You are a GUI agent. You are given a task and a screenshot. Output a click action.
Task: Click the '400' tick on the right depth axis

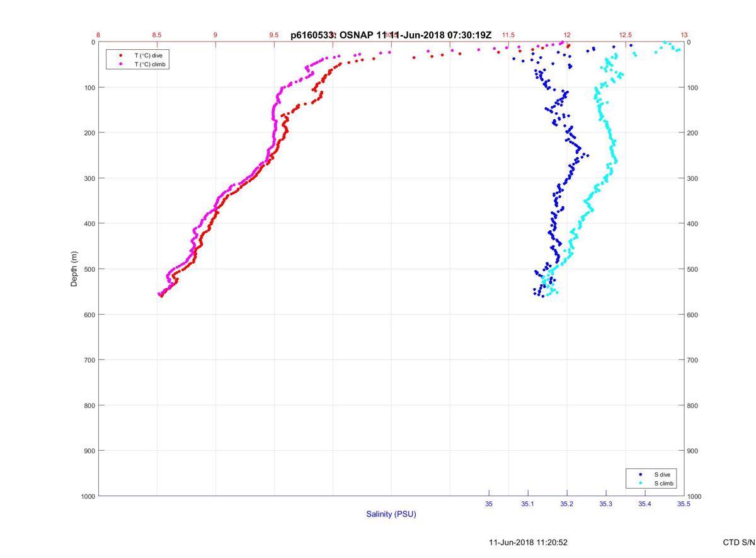tap(694, 224)
